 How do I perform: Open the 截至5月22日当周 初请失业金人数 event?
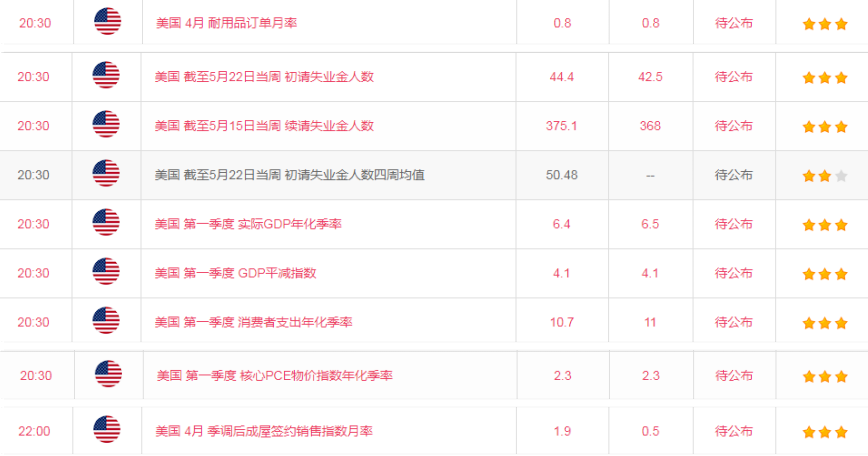[264, 76]
